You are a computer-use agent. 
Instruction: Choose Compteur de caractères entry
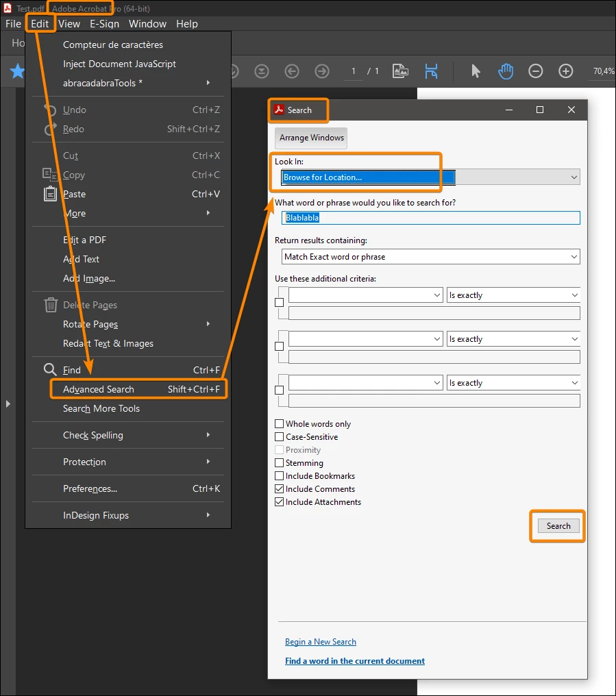tap(128, 45)
